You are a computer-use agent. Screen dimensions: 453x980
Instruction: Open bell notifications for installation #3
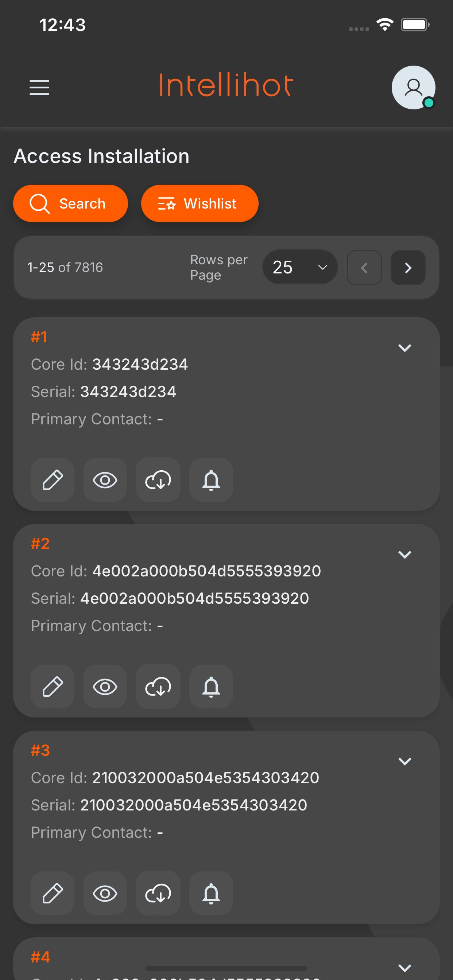[211, 893]
